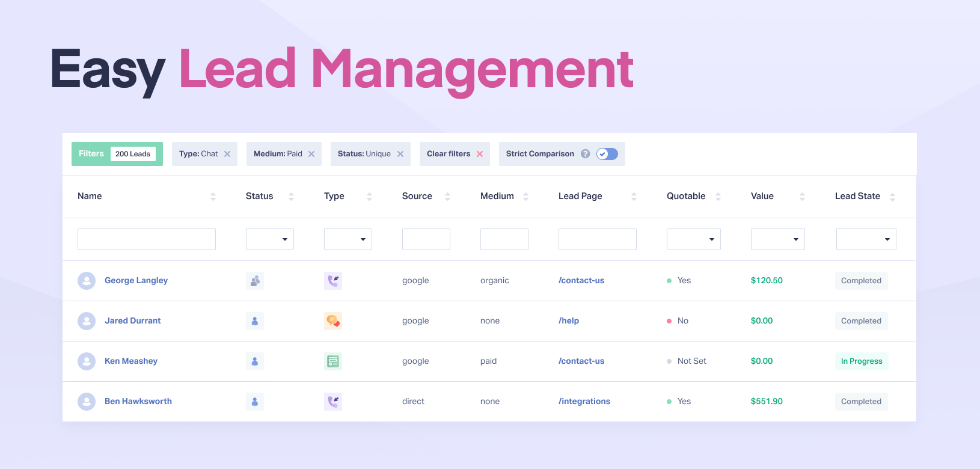Click the In Progress state badge
The width and height of the screenshot is (980, 469).
[x=862, y=361]
